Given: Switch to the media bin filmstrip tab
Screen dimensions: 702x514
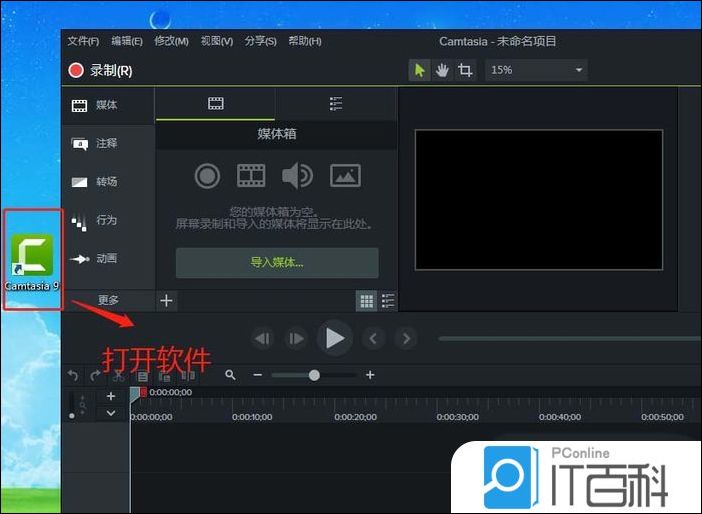Looking at the screenshot, I should point(215,104).
